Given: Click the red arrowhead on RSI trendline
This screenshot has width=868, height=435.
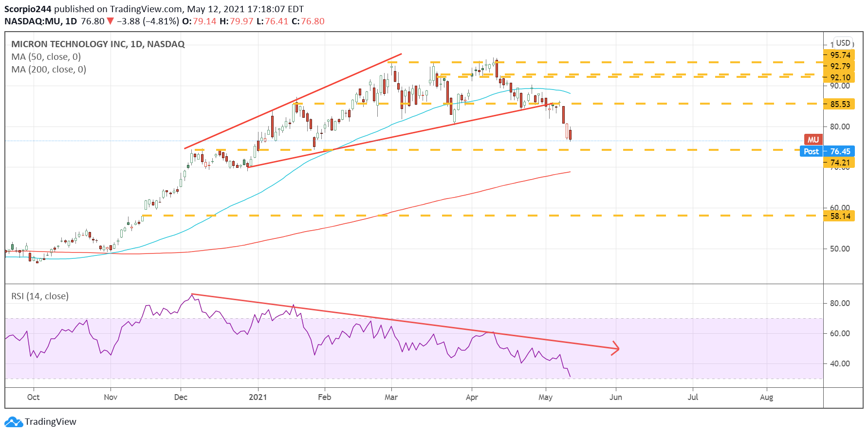Looking at the screenshot, I should tap(615, 348).
